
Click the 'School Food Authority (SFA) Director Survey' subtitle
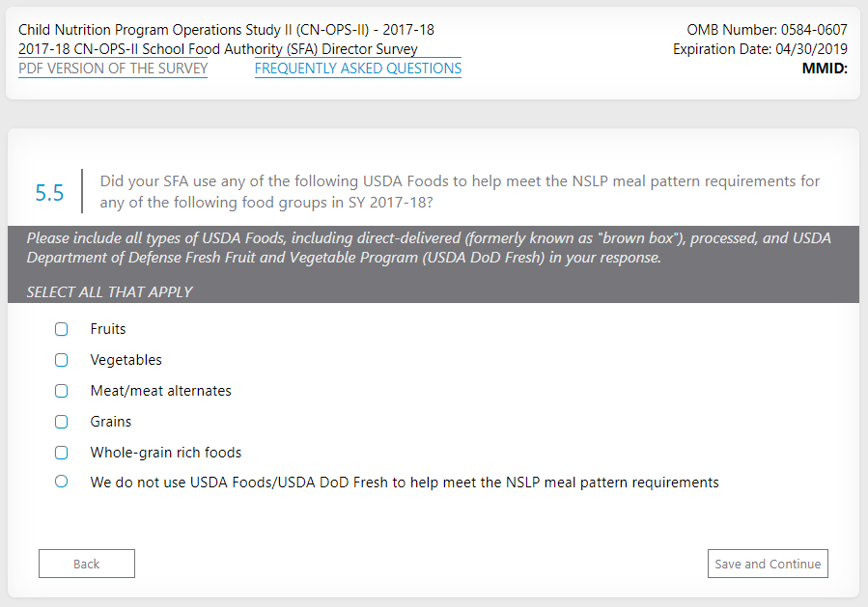click(217, 49)
